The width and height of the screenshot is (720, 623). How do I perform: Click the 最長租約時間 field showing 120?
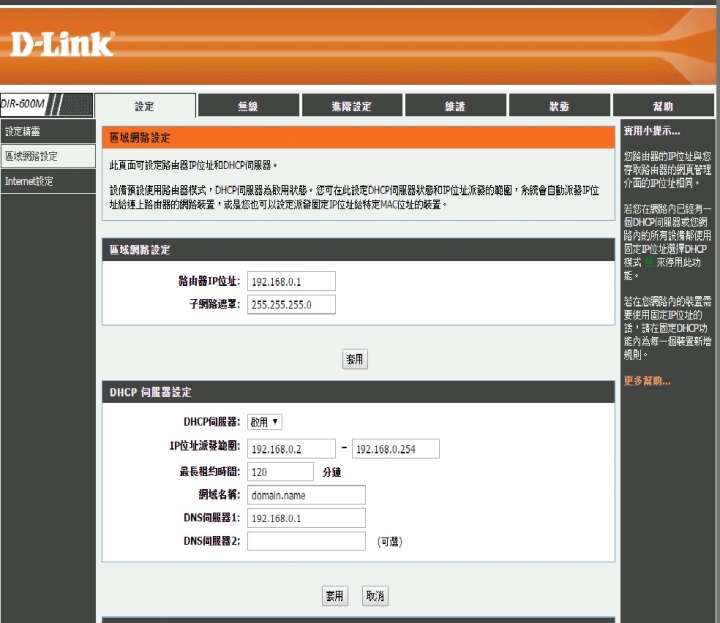pos(280,471)
